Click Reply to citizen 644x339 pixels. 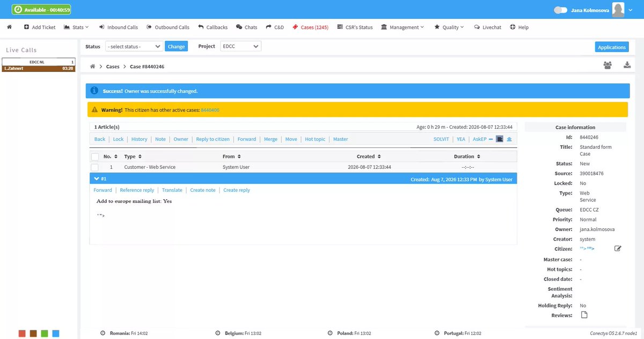pyautogui.click(x=213, y=139)
